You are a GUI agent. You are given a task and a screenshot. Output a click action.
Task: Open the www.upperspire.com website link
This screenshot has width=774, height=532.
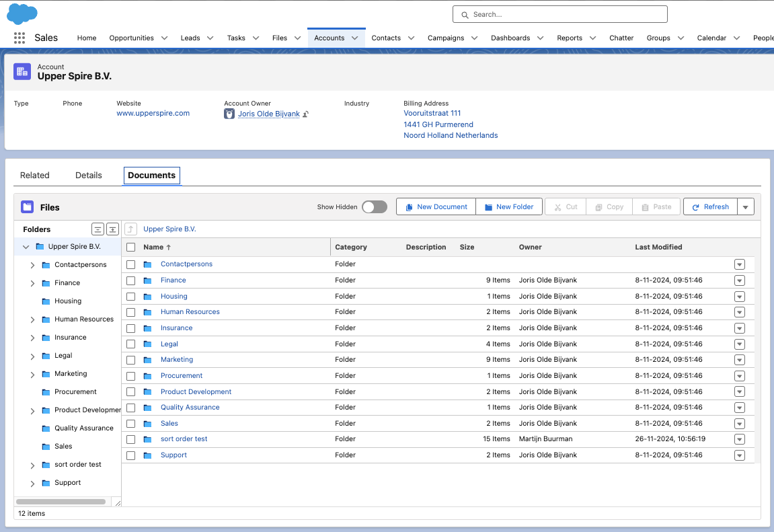click(x=153, y=113)
